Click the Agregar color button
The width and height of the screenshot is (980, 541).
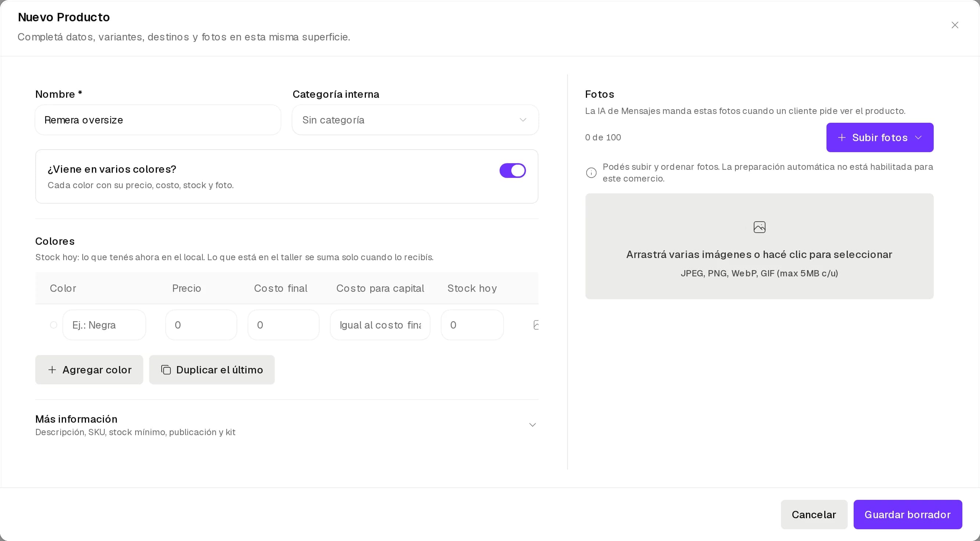(89, 370)
